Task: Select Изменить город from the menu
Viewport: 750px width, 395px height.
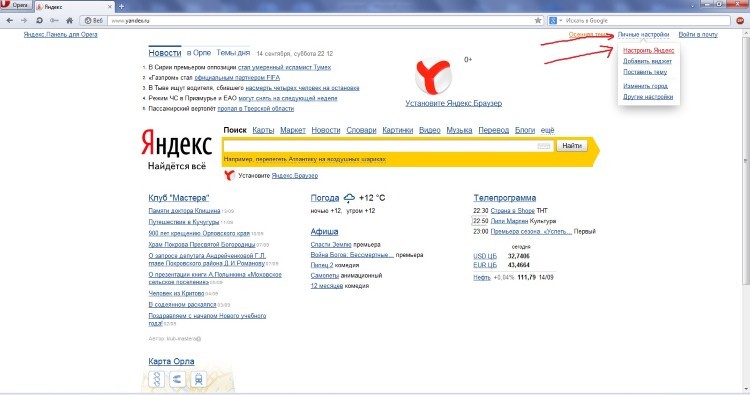Action: click(645, 86)
